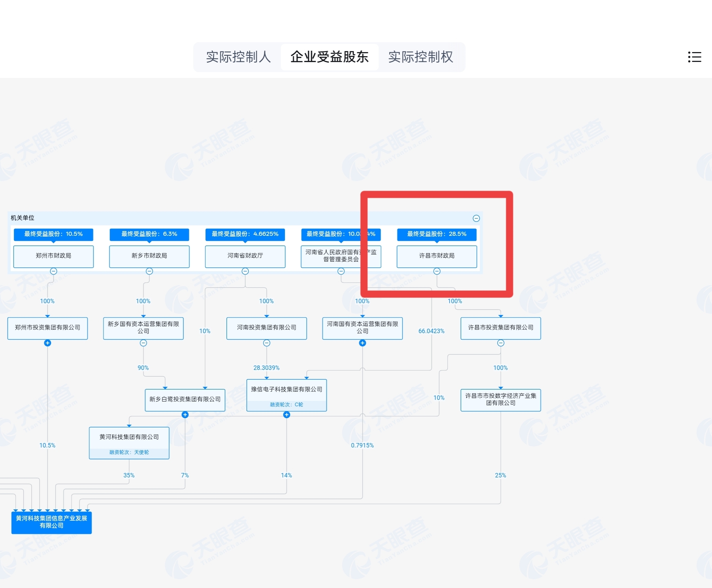Open 黄河科技集团有限公司 company box
Screen dimensions: 712x588
click(x=129, y=443)
